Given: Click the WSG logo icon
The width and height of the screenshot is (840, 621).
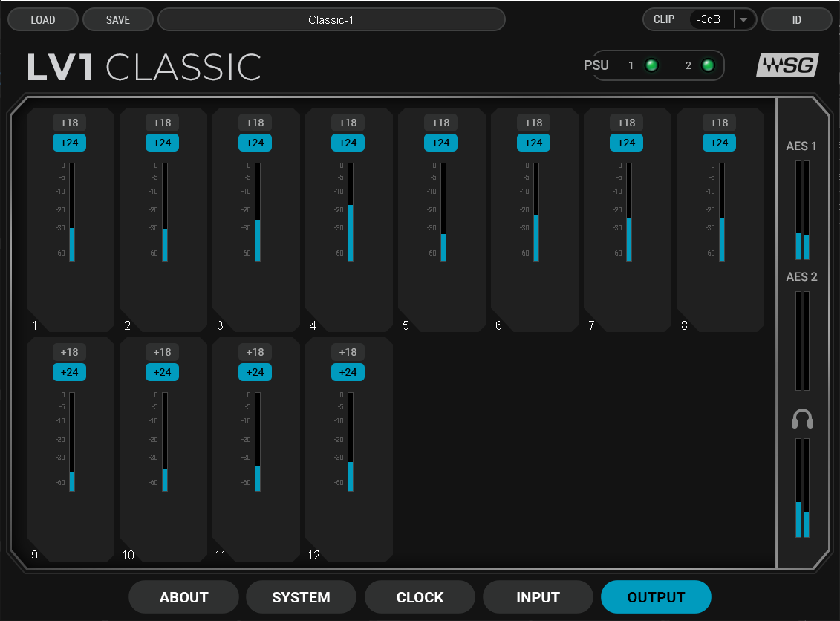Looking at the screenshot, I should click(787, 65).
